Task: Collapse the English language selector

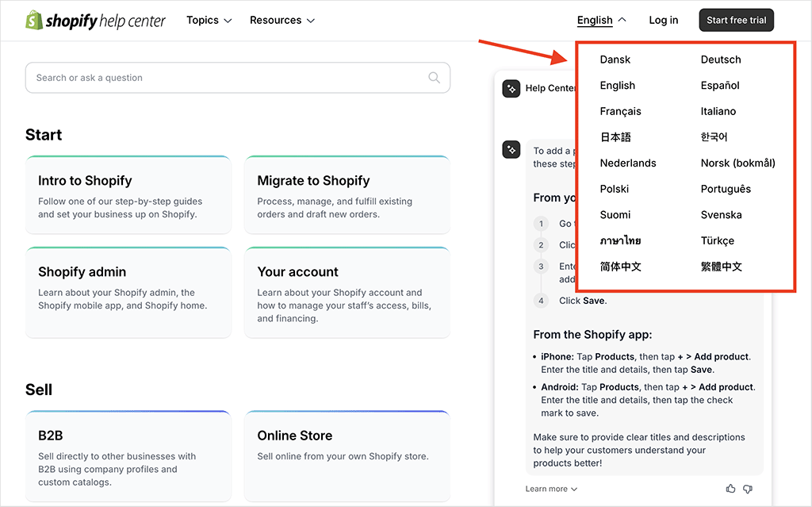Action: pyautogui.click(x=601, y=20)
